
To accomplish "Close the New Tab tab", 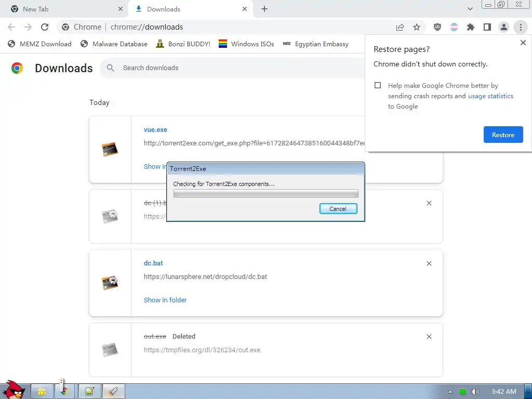I will (x=120, y=9).
